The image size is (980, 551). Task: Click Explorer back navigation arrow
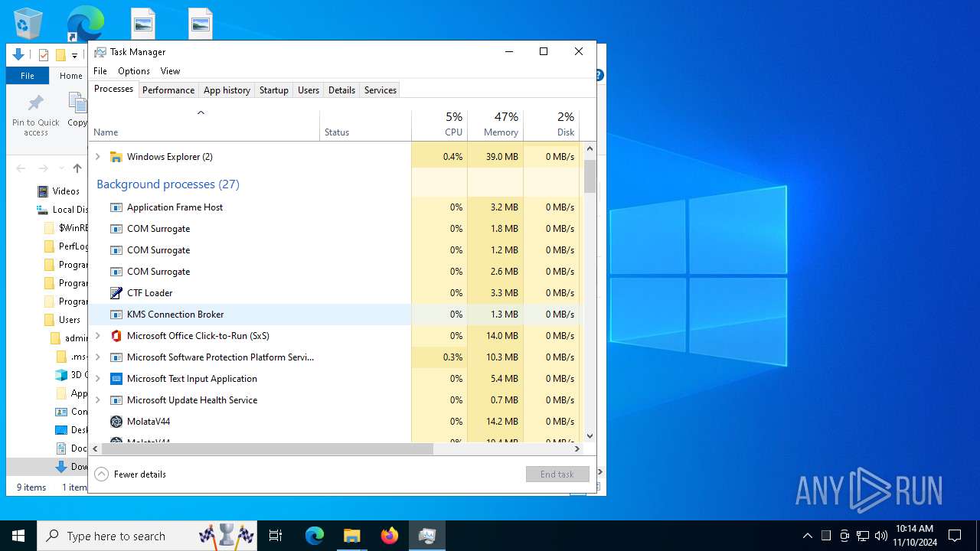pos(21,168)
